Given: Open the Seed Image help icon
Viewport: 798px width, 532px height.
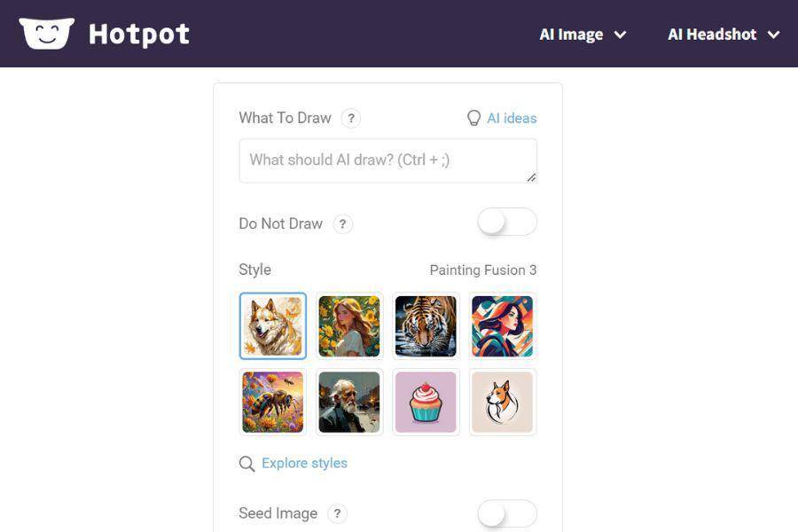Looking at the screenshot, I should point(337,513).
